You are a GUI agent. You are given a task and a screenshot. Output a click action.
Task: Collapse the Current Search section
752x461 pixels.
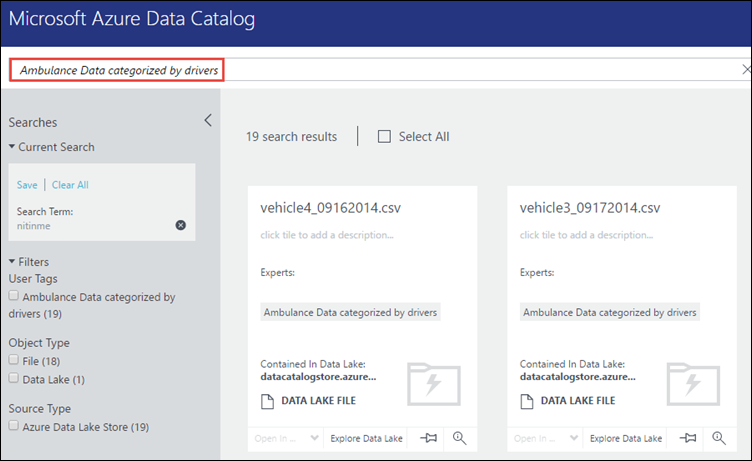click(12, 146)
